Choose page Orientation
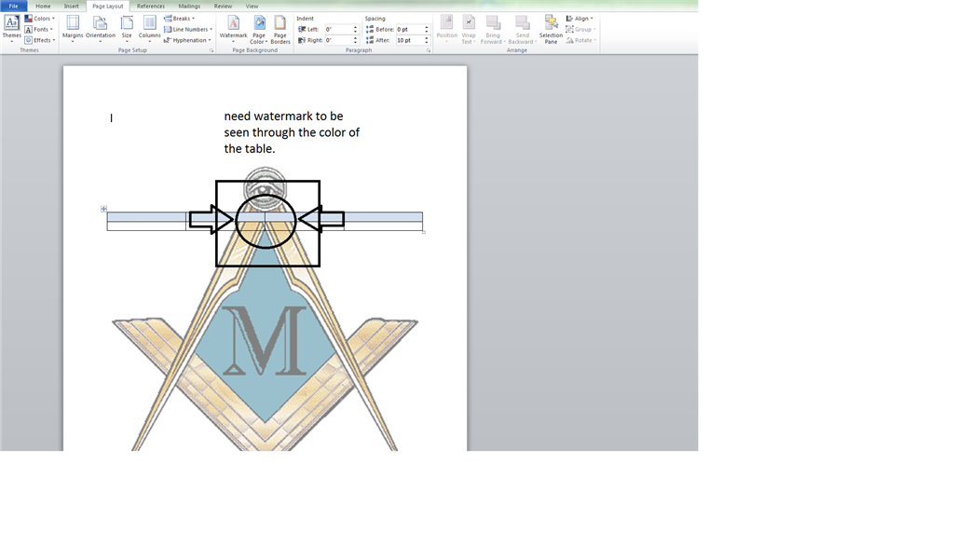 click(101, 29)
